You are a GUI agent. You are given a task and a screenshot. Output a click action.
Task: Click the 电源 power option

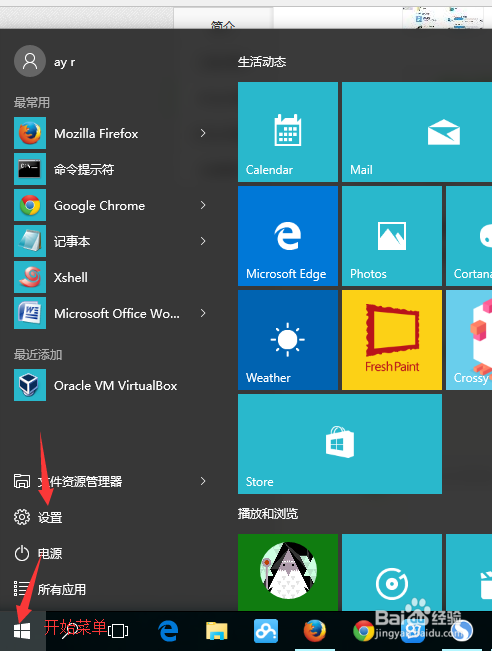38,553
